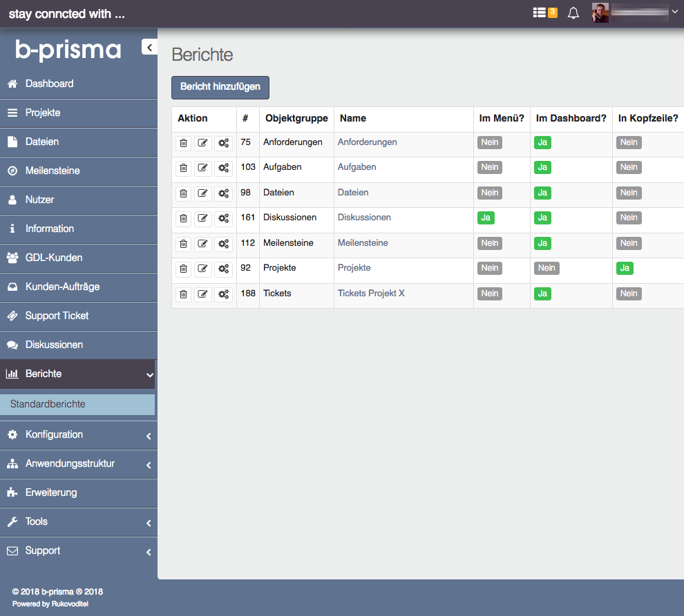
Task: Collapse the sidebar with the arrow button
Action: [x=149, y=47]
